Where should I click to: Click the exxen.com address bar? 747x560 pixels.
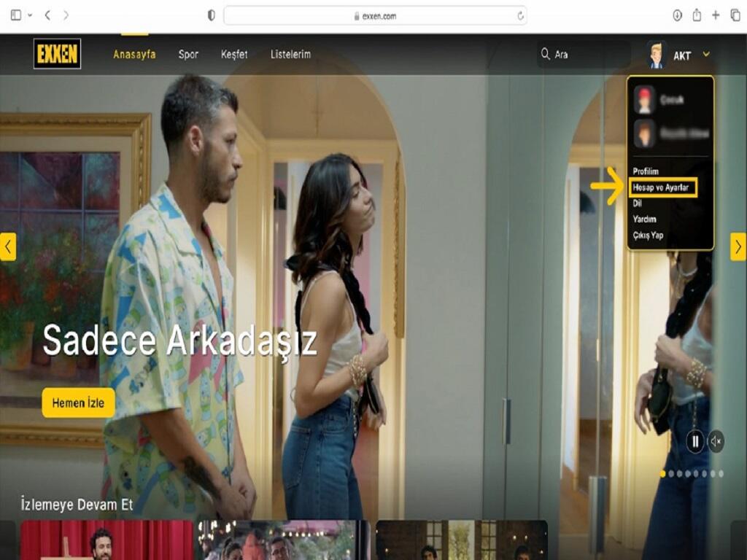376,16
